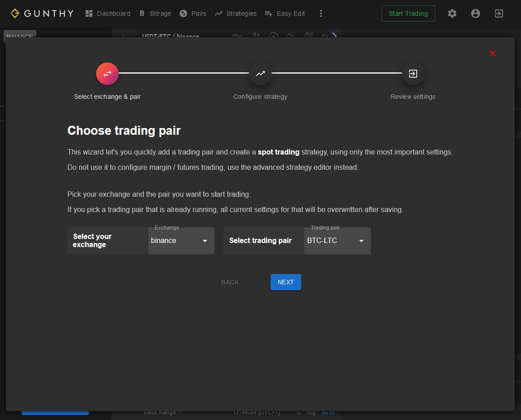Image resolution: width=521 pixels, height=420 pixels.
Task: Click the Gunthy logo icon
Action: click(15, 13)
